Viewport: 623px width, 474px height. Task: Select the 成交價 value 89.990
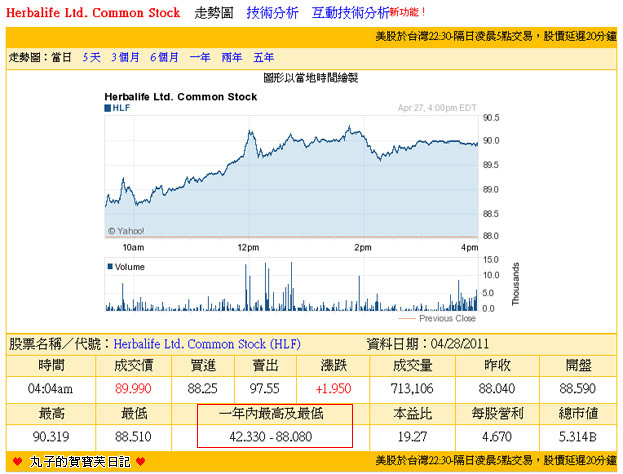[x=133, y=388]
